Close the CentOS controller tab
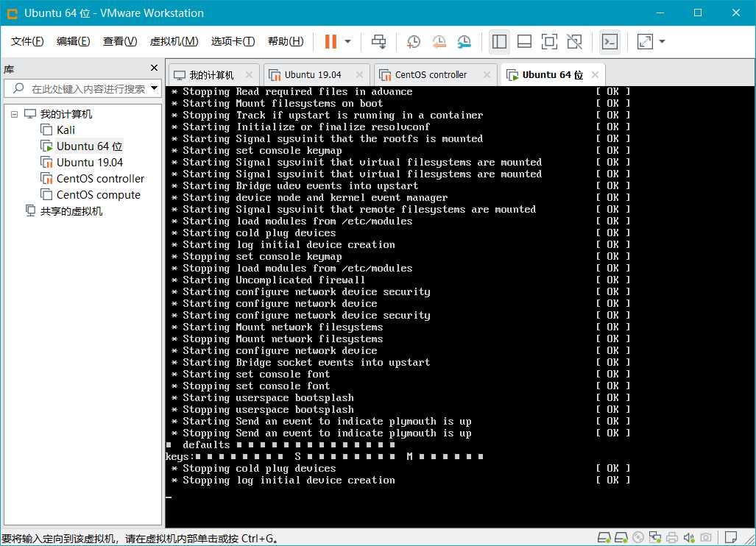Image resolution: width=756 pixels, height=546 pixels. point(487,75)
